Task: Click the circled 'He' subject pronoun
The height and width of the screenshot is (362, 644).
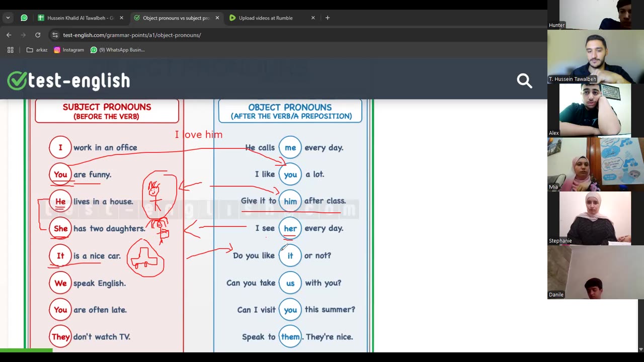Action: [60, 201]
